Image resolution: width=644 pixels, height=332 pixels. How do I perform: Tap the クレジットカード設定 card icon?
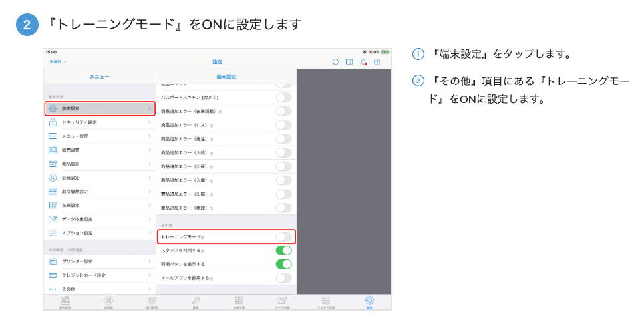[x=53, y=275]
